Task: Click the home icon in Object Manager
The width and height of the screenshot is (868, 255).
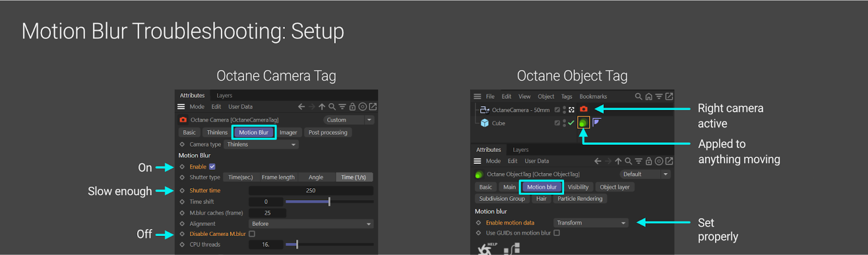Action: click(x=648, y=97)
